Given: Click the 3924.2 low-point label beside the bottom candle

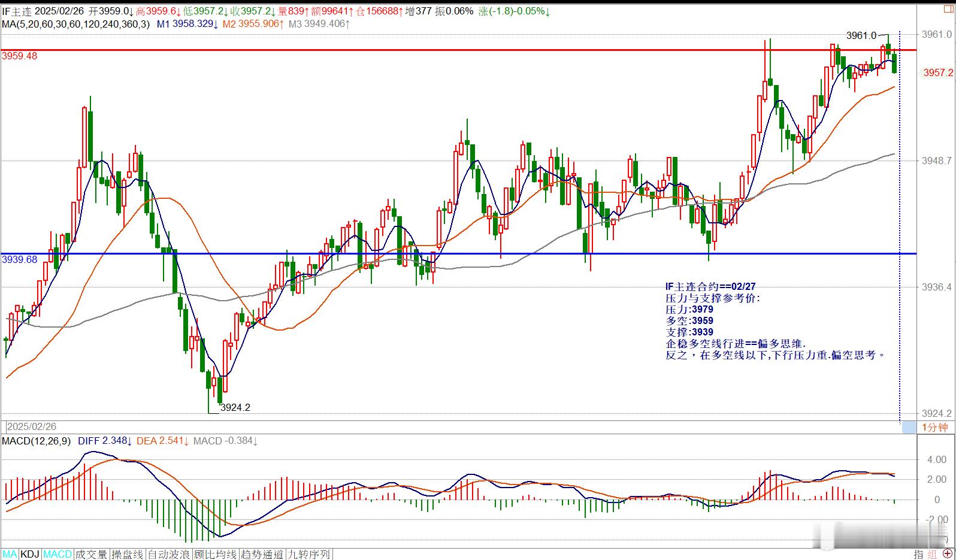Looking at the screenshot, I should point(235,407).
